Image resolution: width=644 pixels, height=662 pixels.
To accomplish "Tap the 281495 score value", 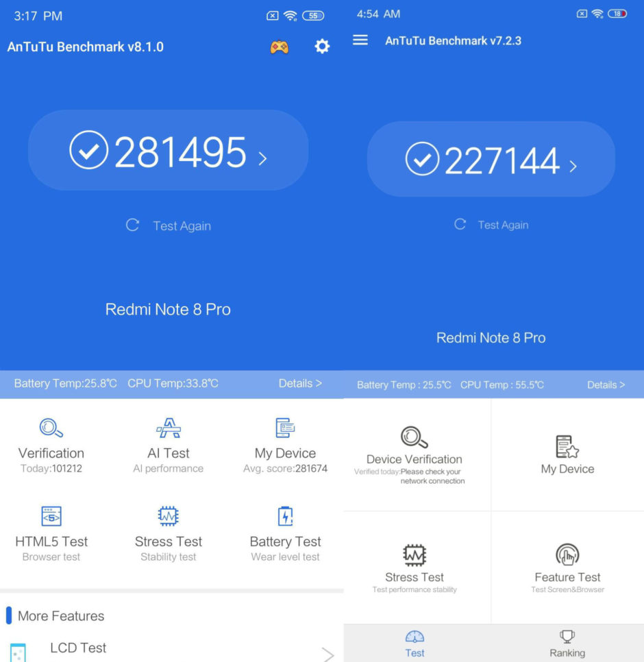I will point(180,151).
